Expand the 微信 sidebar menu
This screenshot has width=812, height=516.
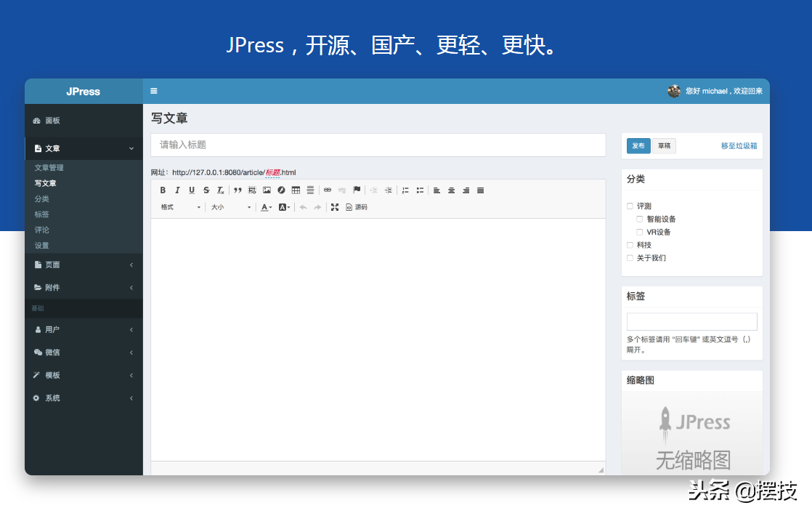(84, 352)
